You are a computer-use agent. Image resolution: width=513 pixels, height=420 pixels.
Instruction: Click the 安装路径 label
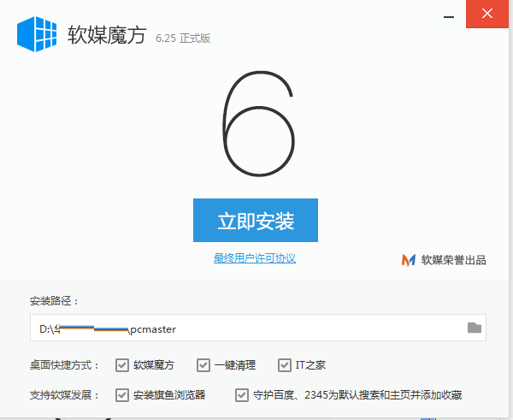(x=55, y=301)
